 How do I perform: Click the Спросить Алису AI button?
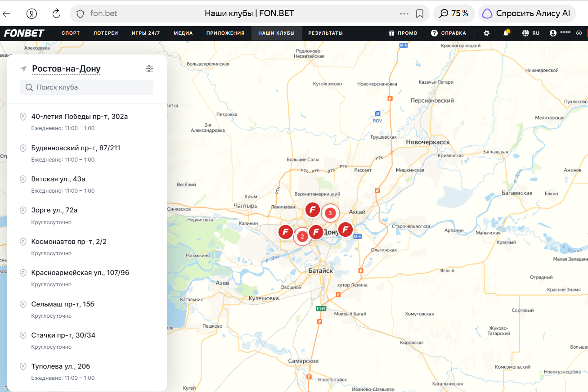click(527, 14)
